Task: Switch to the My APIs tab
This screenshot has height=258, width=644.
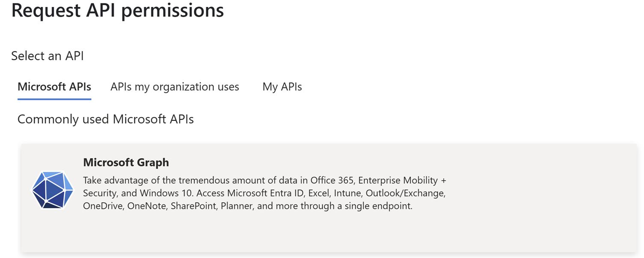Action: tap(282, 87)
